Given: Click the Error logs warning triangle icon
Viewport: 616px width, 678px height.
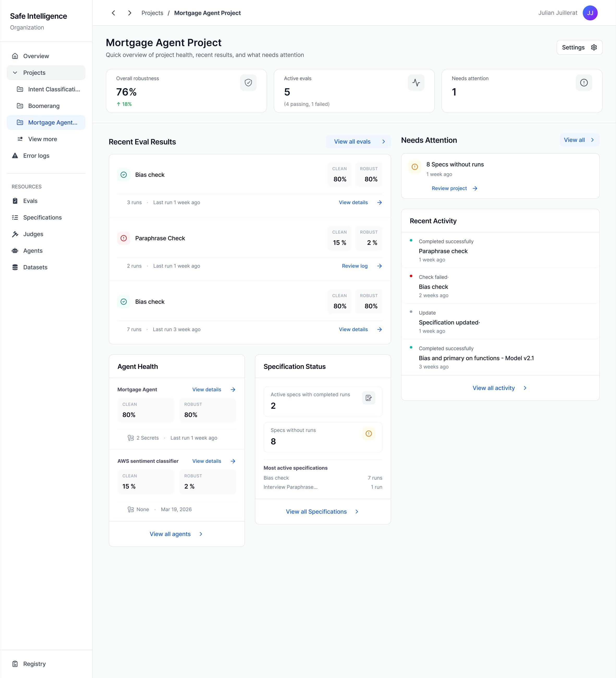Looking at the screenshot, I should (x=15, y=155).
